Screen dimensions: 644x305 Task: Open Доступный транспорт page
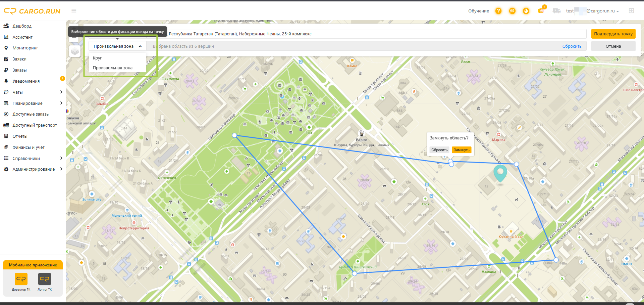(35, 125)
